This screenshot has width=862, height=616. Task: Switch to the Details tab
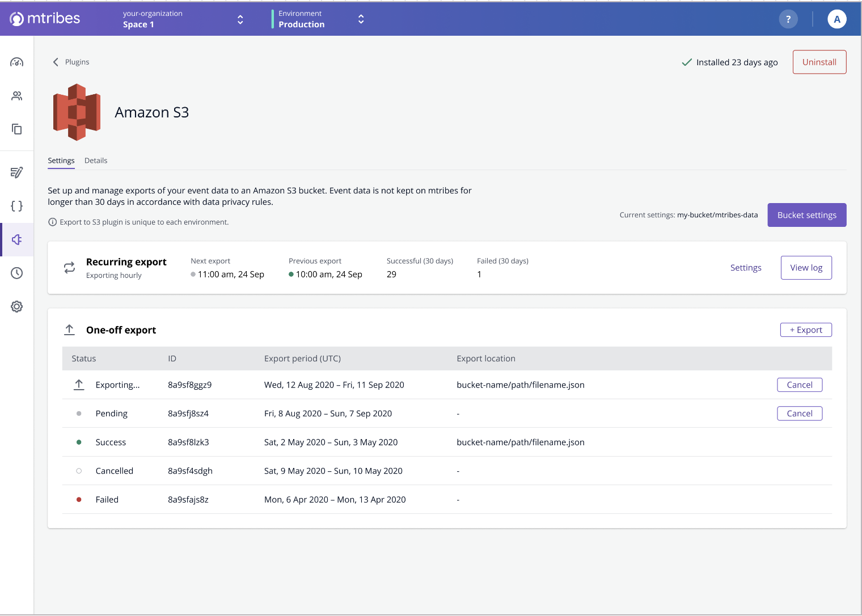coord(96,161)
